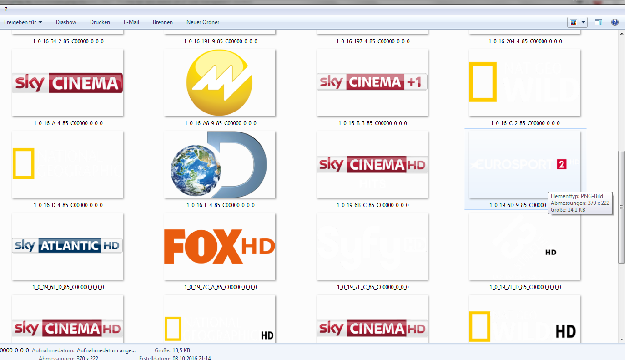The image size is (644, 360).
Task: Click the E-Mail toolbar button
Action: point(131,22)
